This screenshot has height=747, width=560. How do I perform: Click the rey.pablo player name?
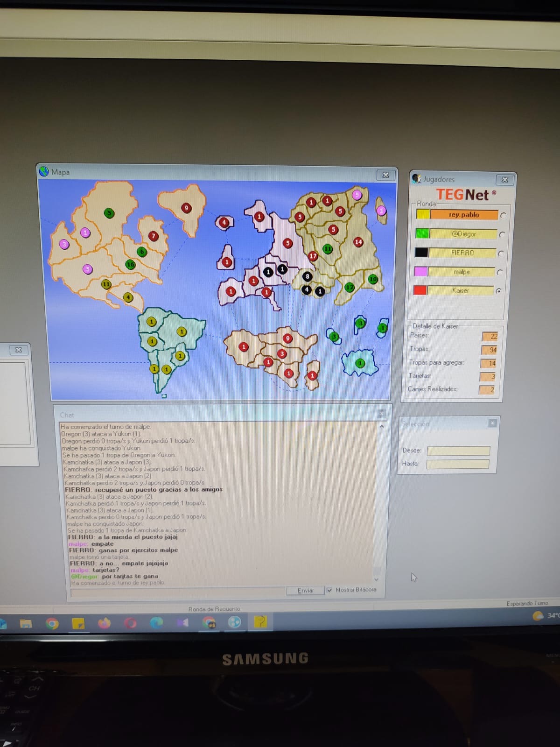pos(464,215)
